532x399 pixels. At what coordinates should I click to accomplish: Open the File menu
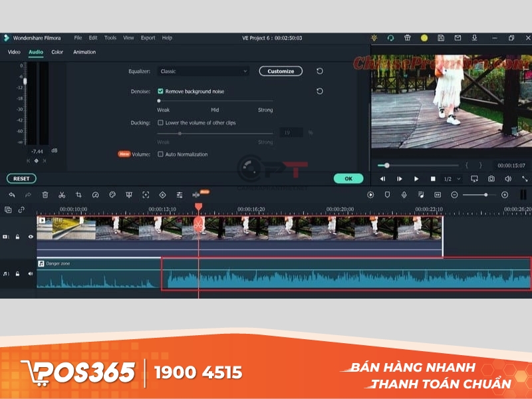(x=78, y=38)
